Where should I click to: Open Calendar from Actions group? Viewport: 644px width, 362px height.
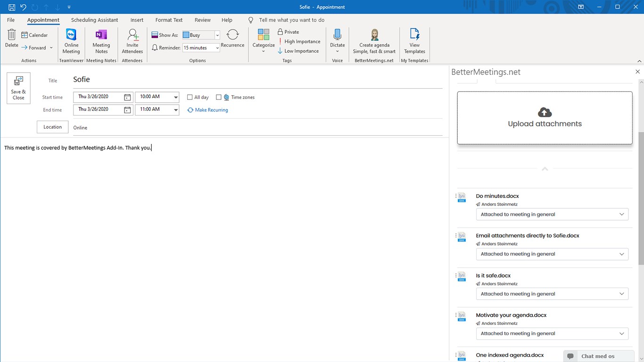(x=34, y=35)
